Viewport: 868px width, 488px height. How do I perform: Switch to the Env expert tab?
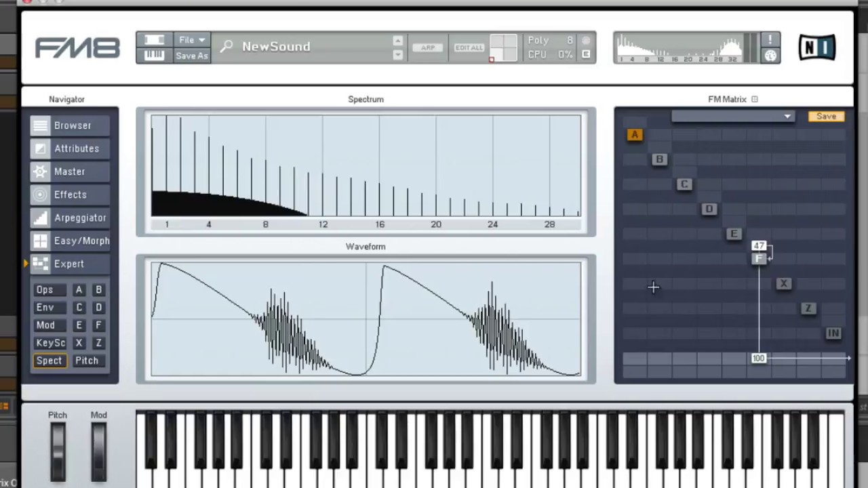(x=50, y=307)
